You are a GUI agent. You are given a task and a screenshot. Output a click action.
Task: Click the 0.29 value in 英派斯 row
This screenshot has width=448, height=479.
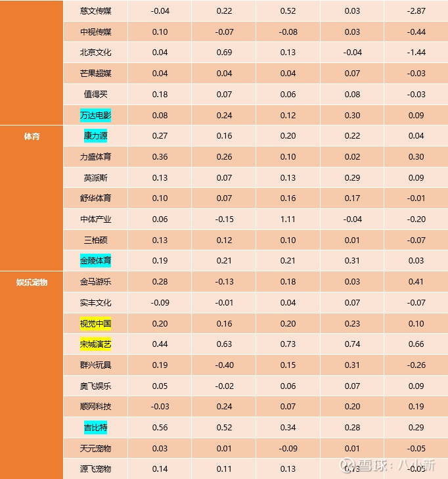pyautogui.click(x=352, y=178)
